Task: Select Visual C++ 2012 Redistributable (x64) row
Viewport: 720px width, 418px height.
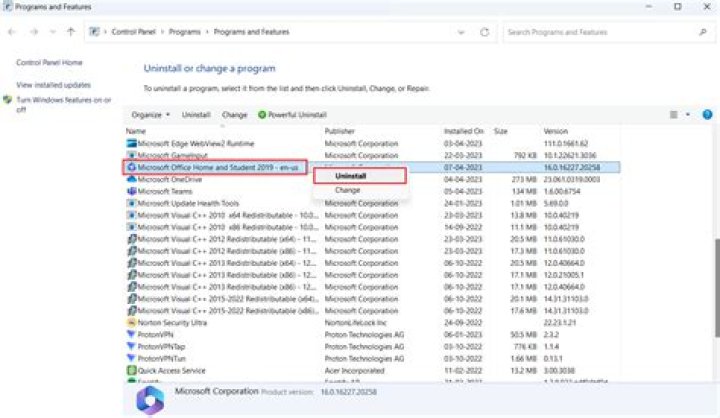Action: [372, 239]
